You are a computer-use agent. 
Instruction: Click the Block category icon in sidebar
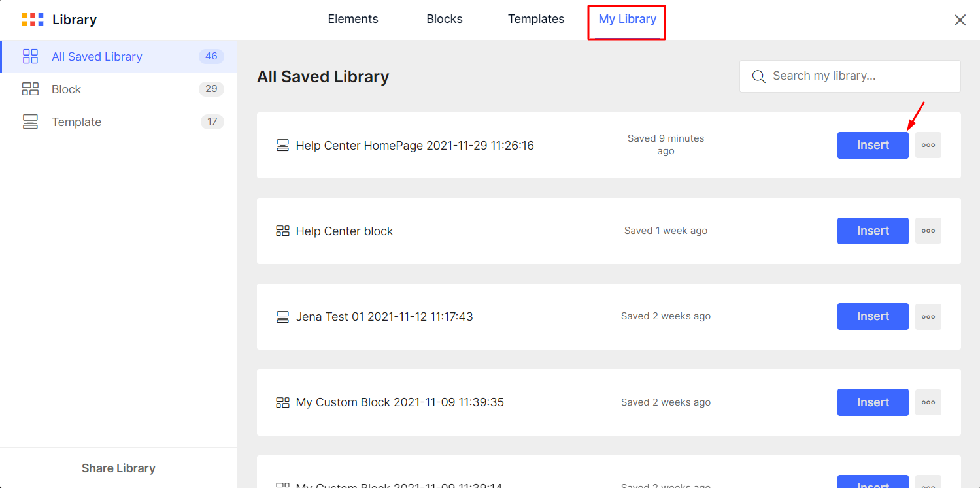(x=30, y=89)
